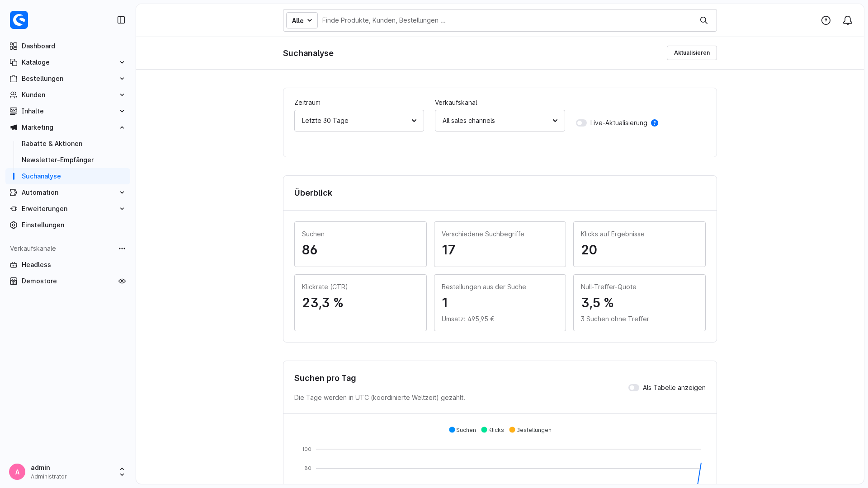Click the Headless basket icon
Screen dimensions: 868x488
14,265
